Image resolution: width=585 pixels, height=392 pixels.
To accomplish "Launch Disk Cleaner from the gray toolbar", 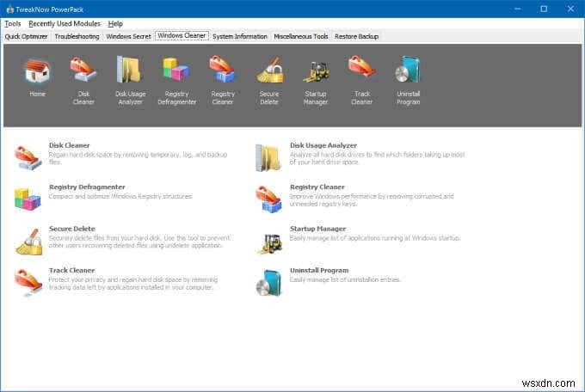I will pos(83,70).
